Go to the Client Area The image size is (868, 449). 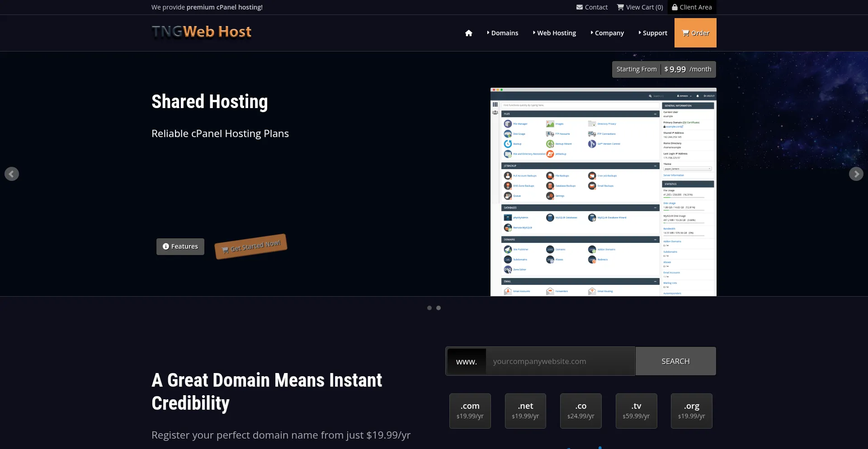click(692, 7)
